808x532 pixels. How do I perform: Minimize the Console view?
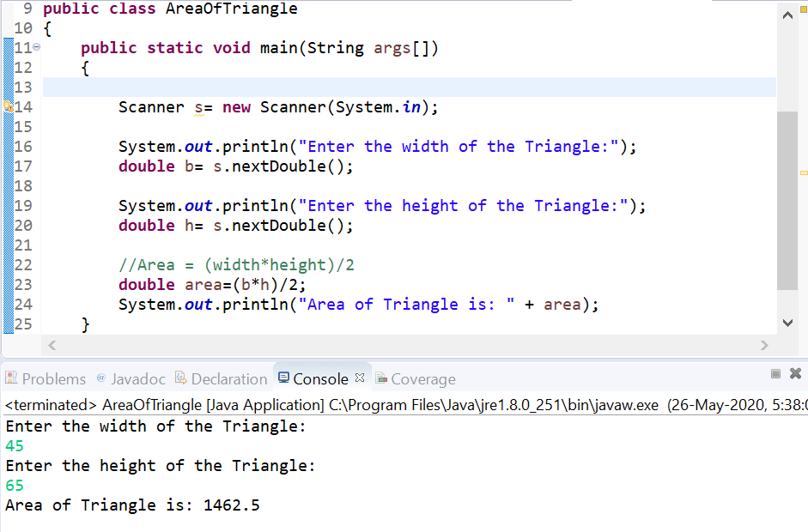pyautogui.click(x=775, y=372)
